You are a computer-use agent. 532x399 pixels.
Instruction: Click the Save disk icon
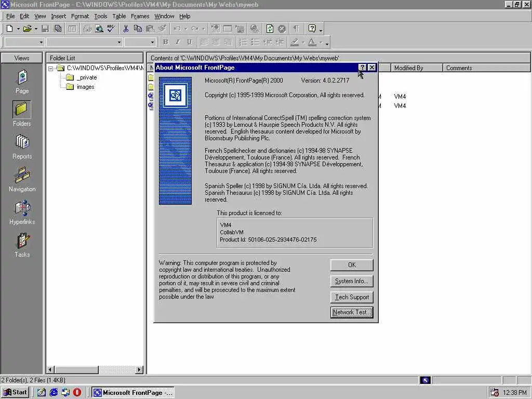pyautogui.click(x=45, y=29)
